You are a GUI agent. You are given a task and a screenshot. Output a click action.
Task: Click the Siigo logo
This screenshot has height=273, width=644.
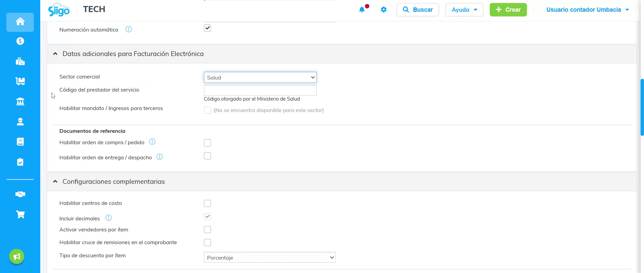click(x=59, y=10)
